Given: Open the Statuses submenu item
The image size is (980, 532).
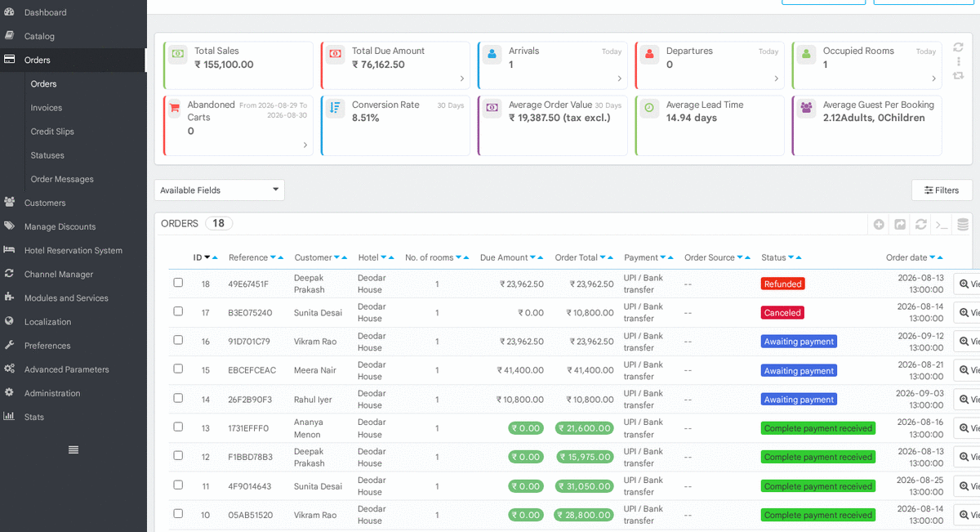Looking at the screenshot, I should click(47, 154).
